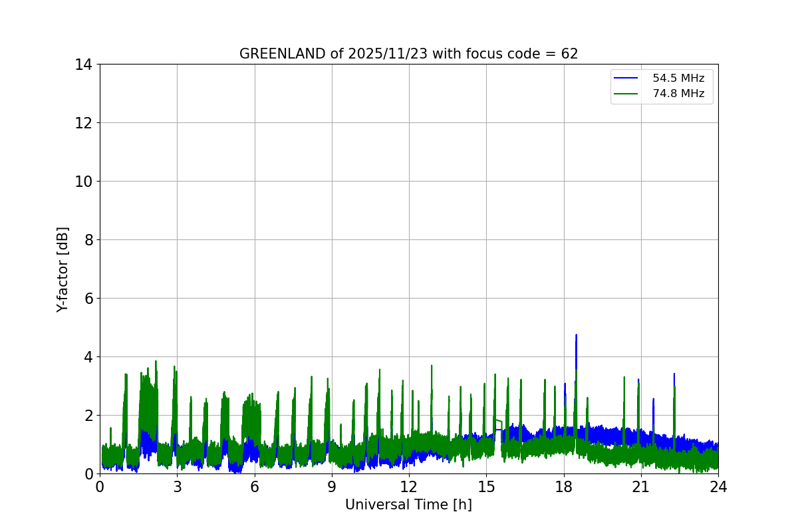Click the y-axis tick label 10
798x532 pixels.
pos(83,182)
